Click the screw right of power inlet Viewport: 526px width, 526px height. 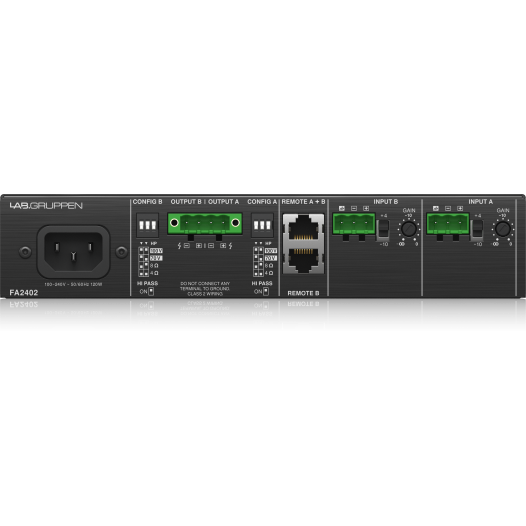121,252
